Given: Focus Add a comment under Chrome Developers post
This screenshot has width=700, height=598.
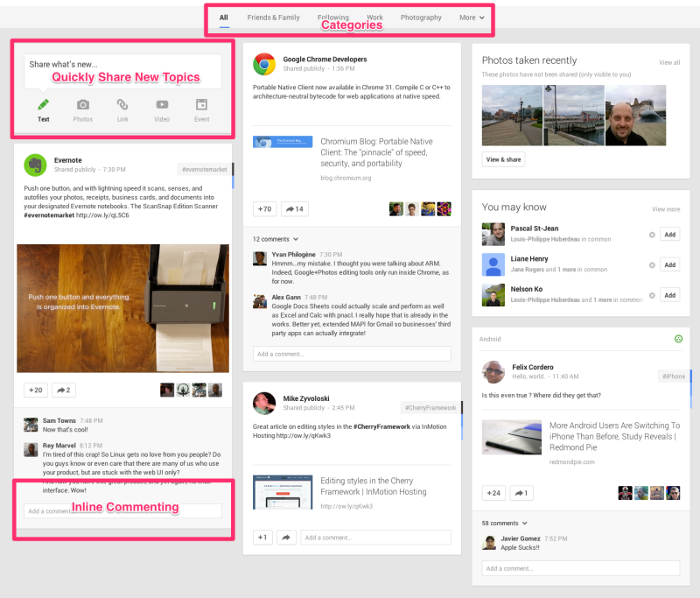Looking at the screenshot, I should click(x=352, y=354).
